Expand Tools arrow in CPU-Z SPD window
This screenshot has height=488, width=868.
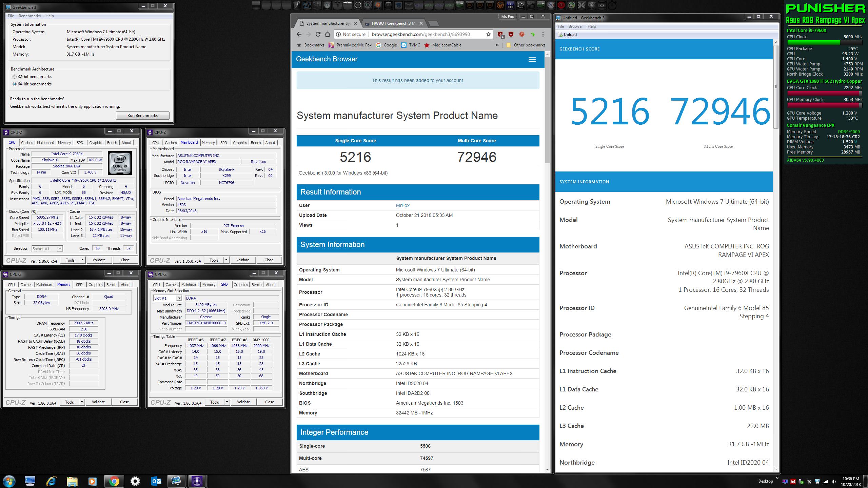pyautogui.click(x=226, y=402)
